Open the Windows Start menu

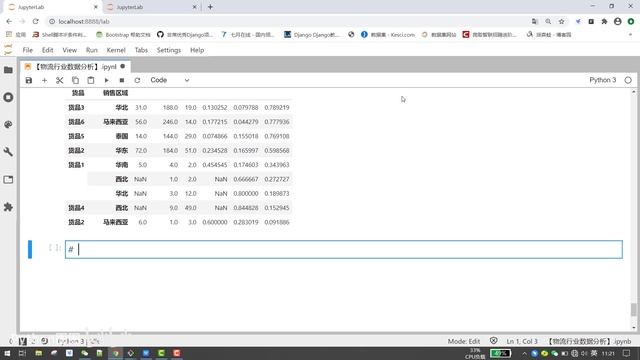click(x=7, y=353)
